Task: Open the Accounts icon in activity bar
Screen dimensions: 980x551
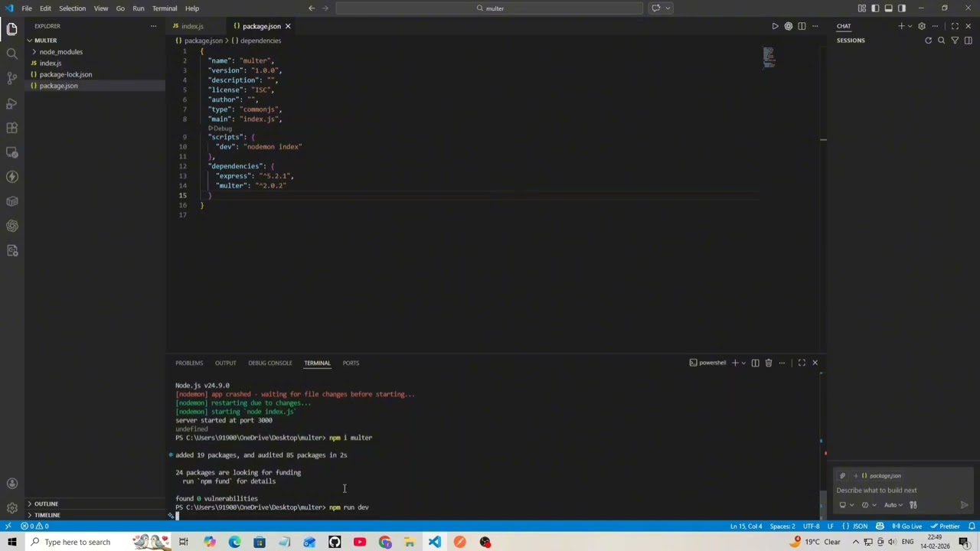Action: point(11,484)
